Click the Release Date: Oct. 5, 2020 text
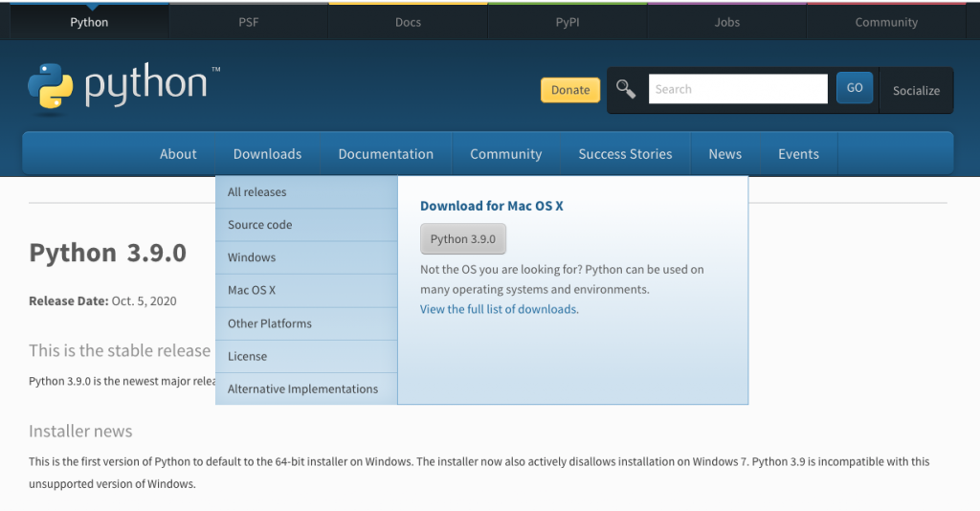This screenshot has height=511, width=980. tap(102, 301)
